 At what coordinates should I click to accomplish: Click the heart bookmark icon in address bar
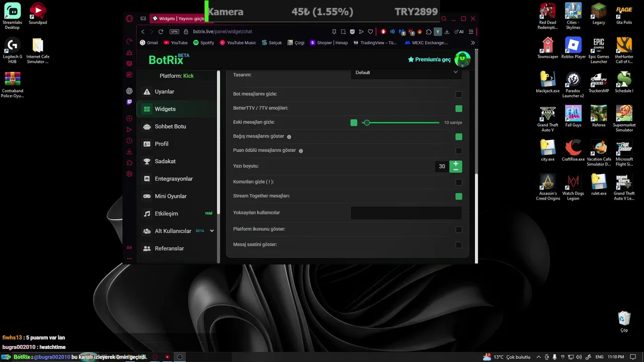pos(370,32)
